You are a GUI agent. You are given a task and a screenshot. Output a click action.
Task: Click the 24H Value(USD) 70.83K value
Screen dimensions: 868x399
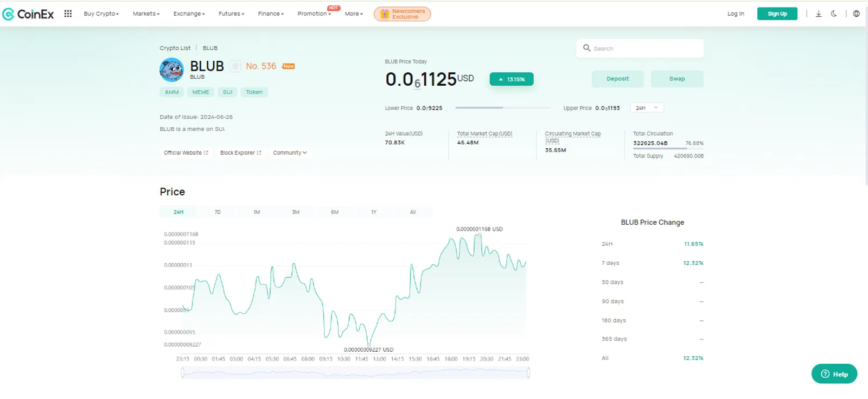click(395, 143)
